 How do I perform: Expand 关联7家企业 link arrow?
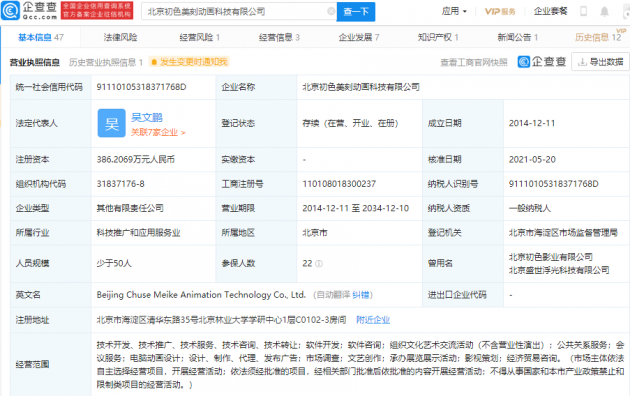[x=158, y=133]
